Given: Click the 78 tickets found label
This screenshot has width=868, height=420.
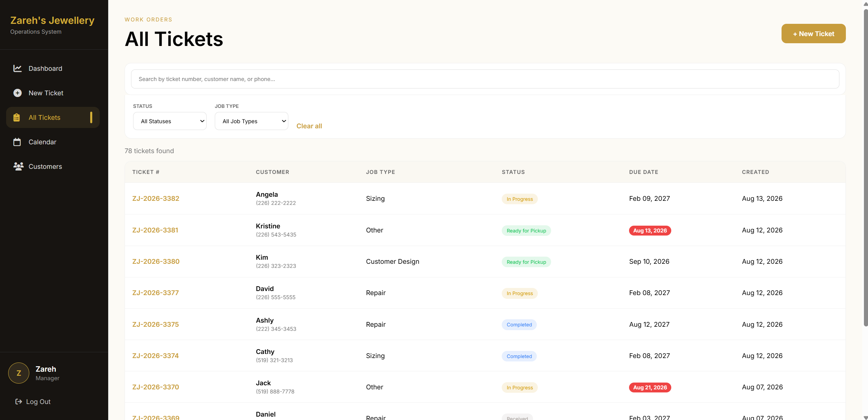Looking at the screenshot, I should point(149,151).
